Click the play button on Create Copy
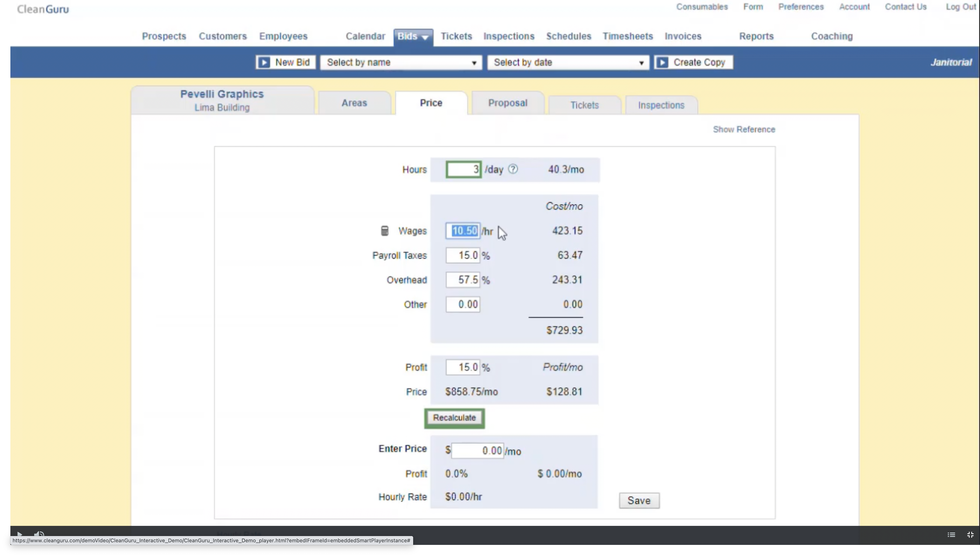The width and height of the screenshot is (980, 557). [662, 62]
